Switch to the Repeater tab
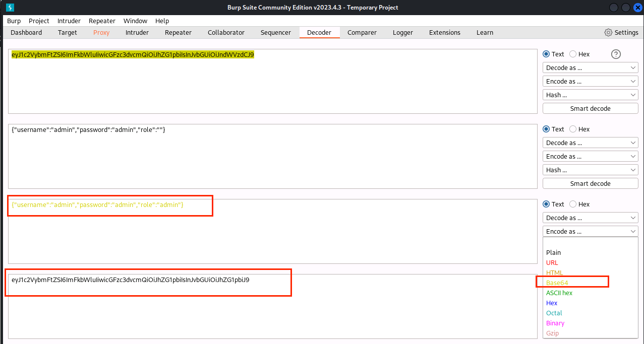 (x=178, y=32)
